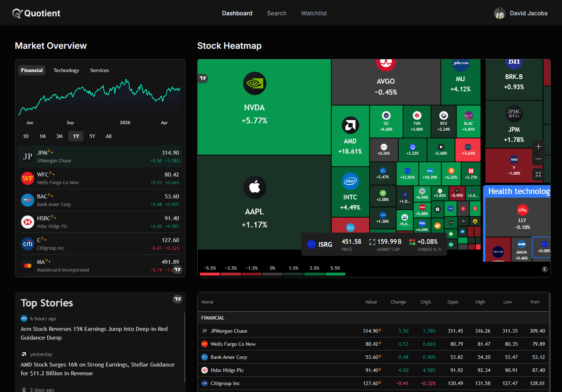The width and height of the screenshot is (562, 392).
Task: Click the bright green 5.5% legend swatch
Action: (335, 274)
